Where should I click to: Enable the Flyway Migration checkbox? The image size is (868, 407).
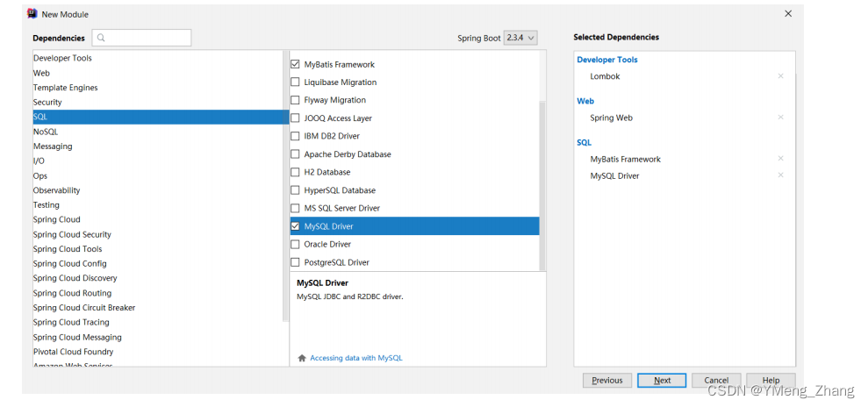tap(295, 100)
